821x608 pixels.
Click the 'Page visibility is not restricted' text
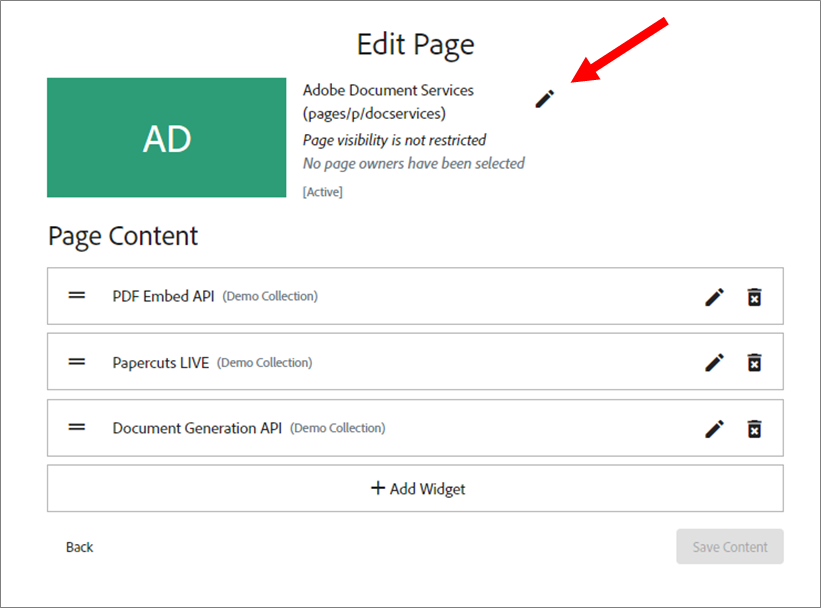click(394, 140)
